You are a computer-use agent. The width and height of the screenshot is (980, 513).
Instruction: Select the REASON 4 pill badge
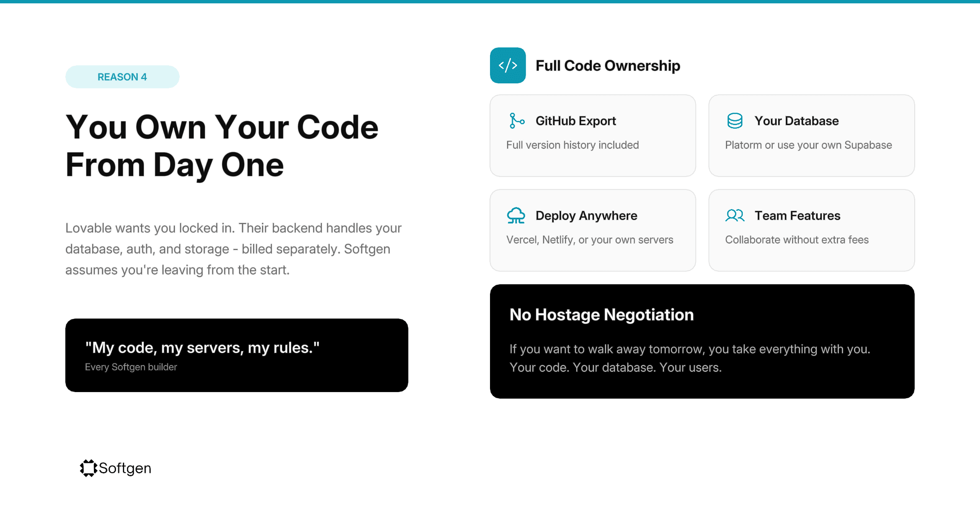point(122,77)
